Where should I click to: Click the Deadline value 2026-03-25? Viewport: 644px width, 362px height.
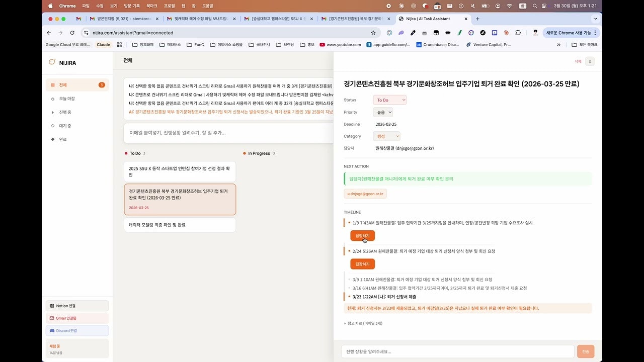[386, 124]
